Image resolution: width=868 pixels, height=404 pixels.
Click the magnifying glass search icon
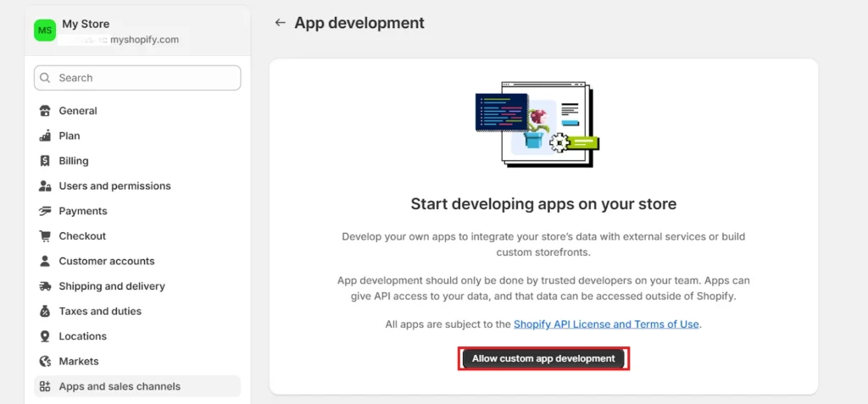[47, 78]
